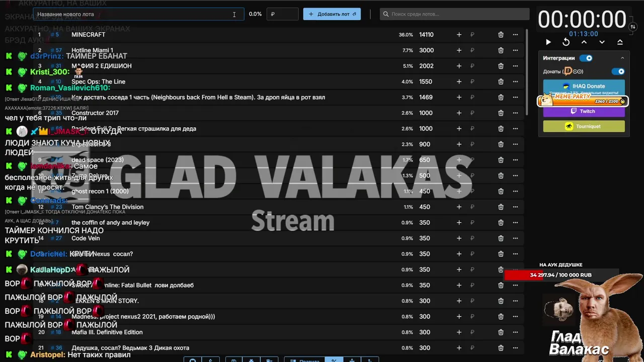Connect the Twitch integration

tap(584, 111)
